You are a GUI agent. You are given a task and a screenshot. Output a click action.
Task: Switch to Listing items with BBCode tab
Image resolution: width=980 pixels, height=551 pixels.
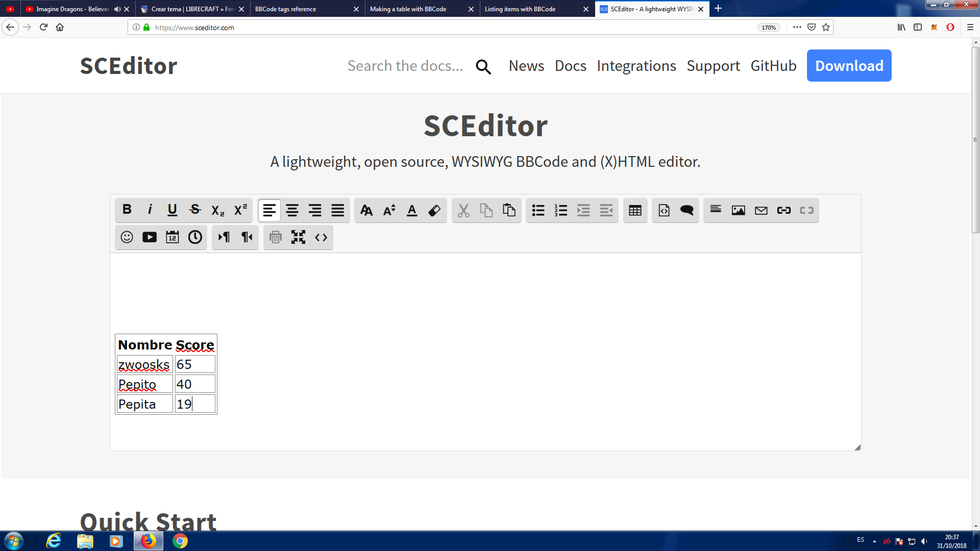(536, 9)
